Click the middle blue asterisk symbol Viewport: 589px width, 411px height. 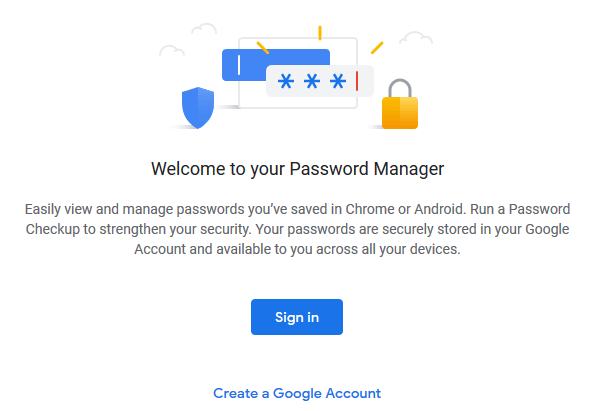click(312, 81)
